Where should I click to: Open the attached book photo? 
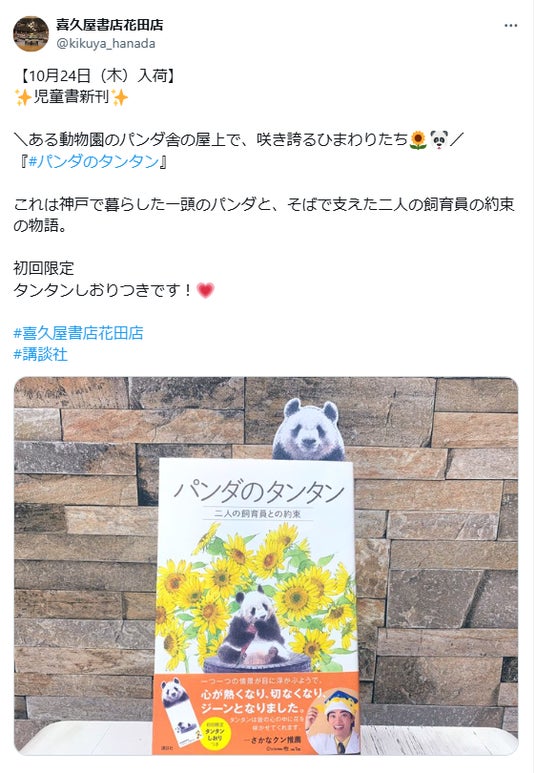pos(266,566)
